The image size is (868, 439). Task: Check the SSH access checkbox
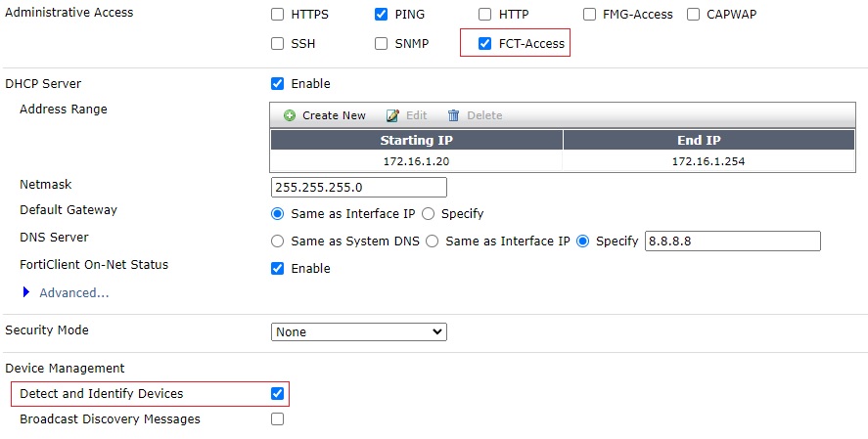[278, 44]
